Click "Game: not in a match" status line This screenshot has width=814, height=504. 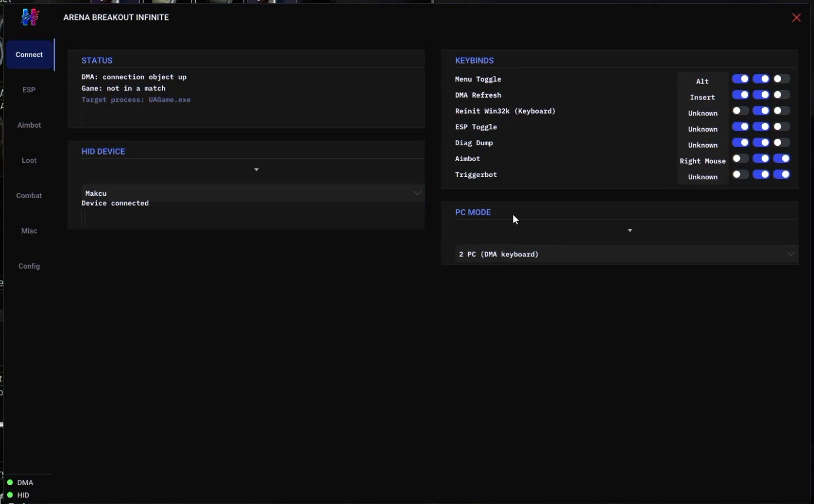[124, 88]
